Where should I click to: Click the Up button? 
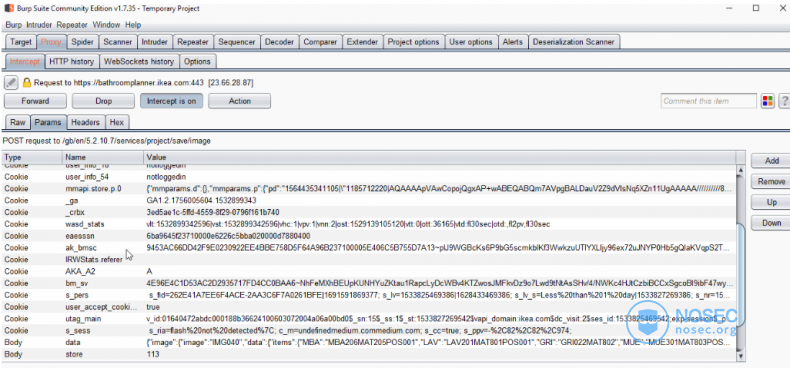point(771,202)
